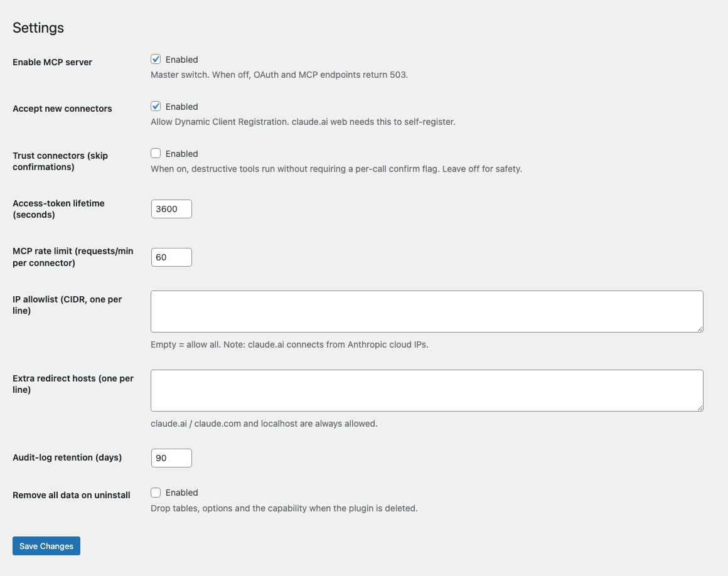Select the Audit-log retention field showing 90

171,458
